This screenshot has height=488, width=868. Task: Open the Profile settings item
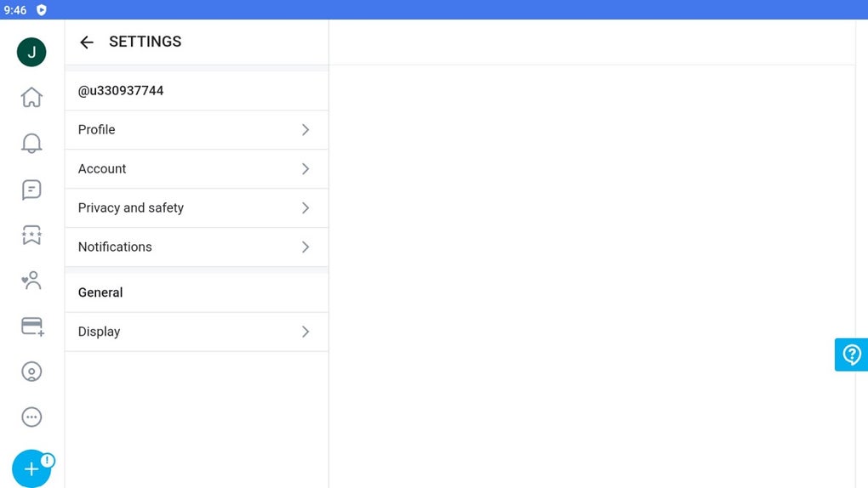pyautogui.click(x=196, y=130)
